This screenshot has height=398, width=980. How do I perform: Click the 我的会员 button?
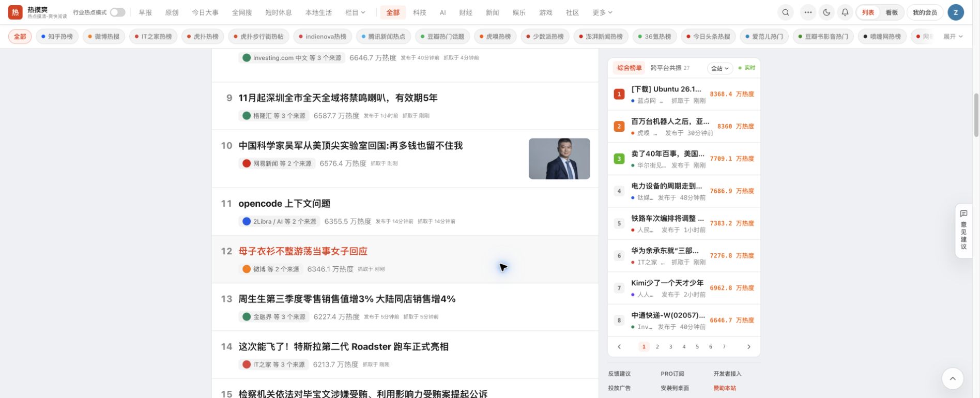[925, 12]
